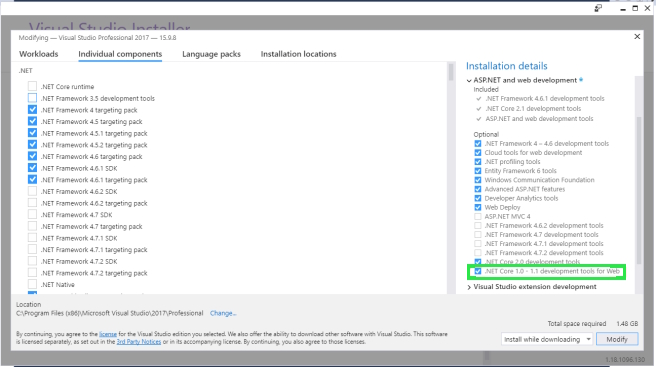Screen dimensions: 656x367
Task: Enable .NET Framework 4.7.2 targeting pack
Action: click(32, 273)
